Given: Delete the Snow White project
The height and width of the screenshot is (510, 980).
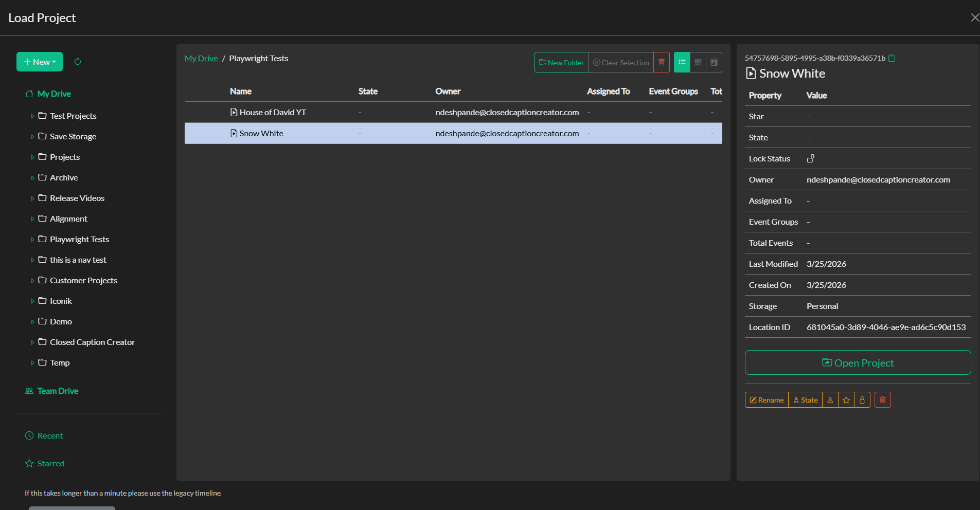Looking at the screenshot, I should tap(882, 399).
